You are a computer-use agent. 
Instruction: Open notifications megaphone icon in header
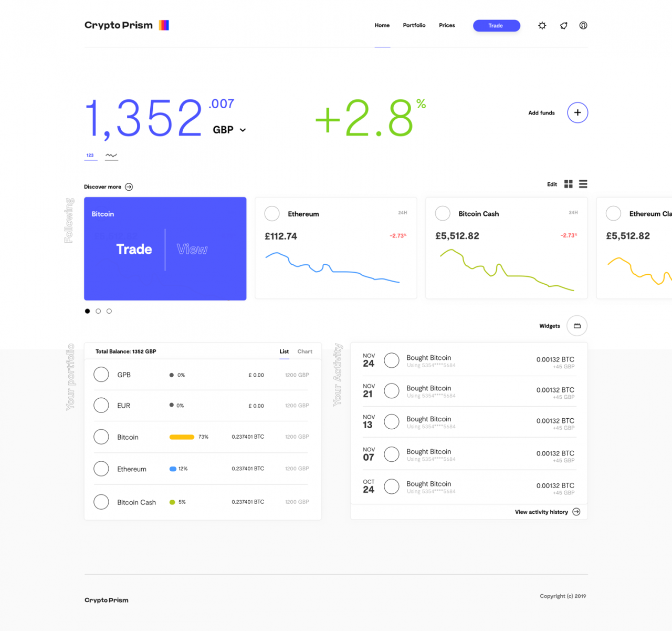(564, 25)
